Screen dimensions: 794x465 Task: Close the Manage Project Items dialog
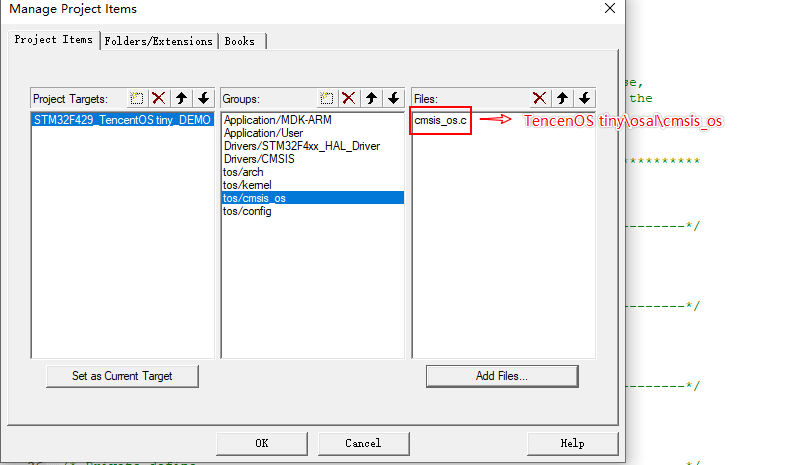click(x=610, y=8)
